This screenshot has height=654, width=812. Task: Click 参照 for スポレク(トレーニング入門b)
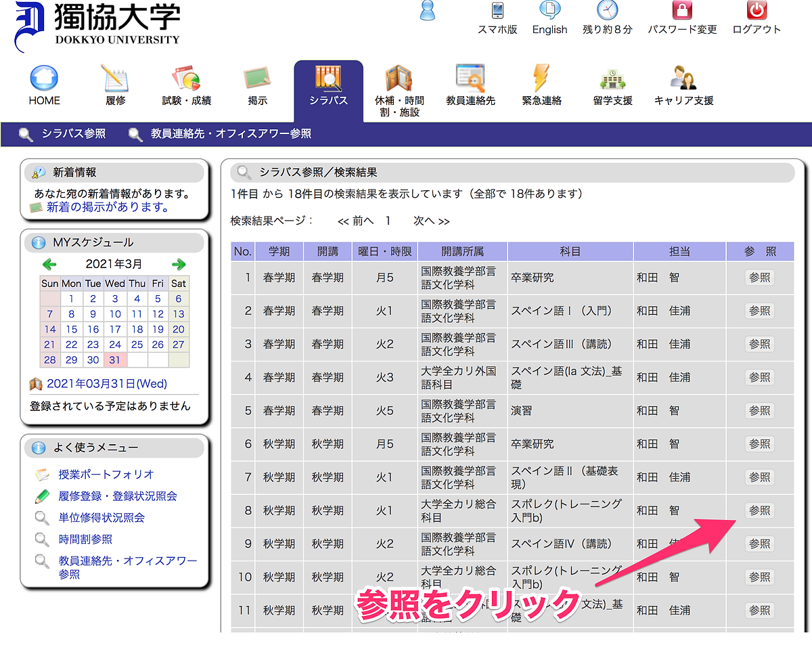(759, 510)
